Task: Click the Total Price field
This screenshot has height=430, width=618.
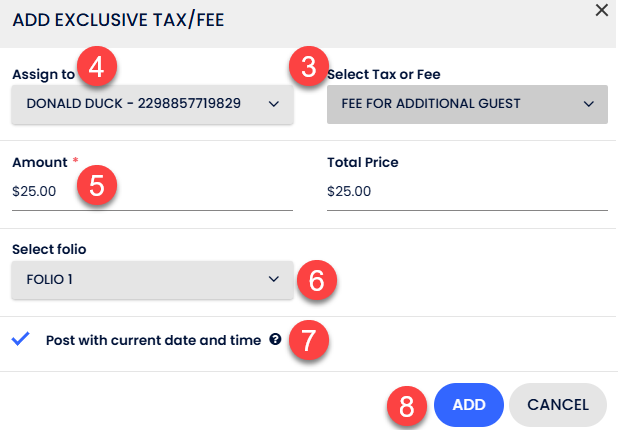Action: tap(467, 190)
